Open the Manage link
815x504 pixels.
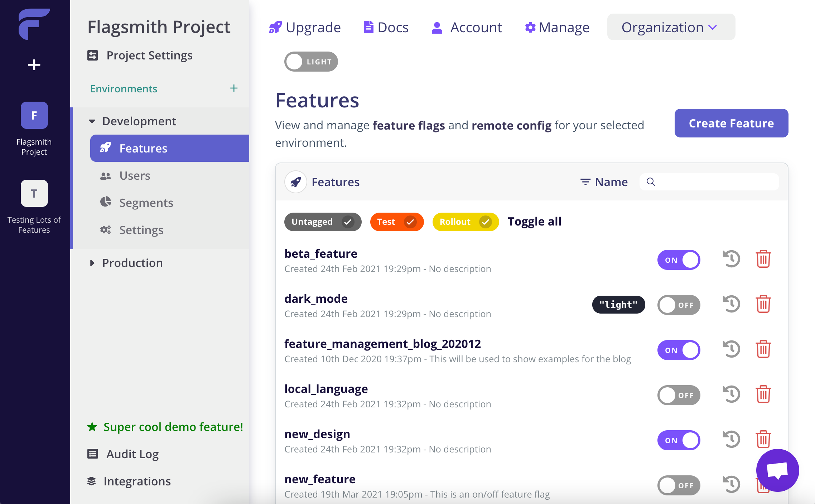[557, 27]
